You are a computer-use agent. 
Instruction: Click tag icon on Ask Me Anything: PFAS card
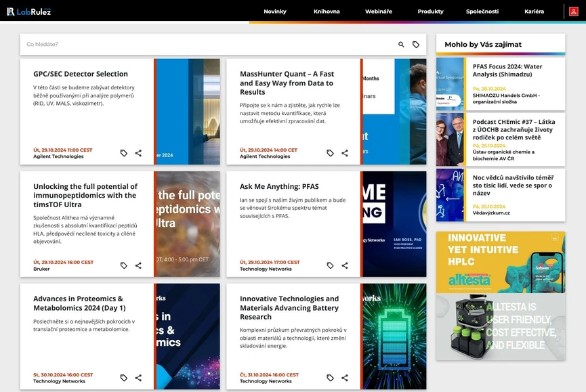(x=330, y=265)
